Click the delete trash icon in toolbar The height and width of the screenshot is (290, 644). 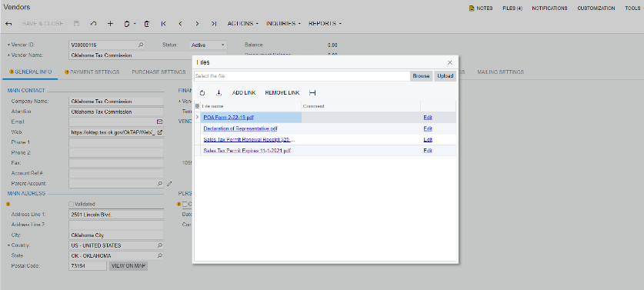(x=147, y=24)
